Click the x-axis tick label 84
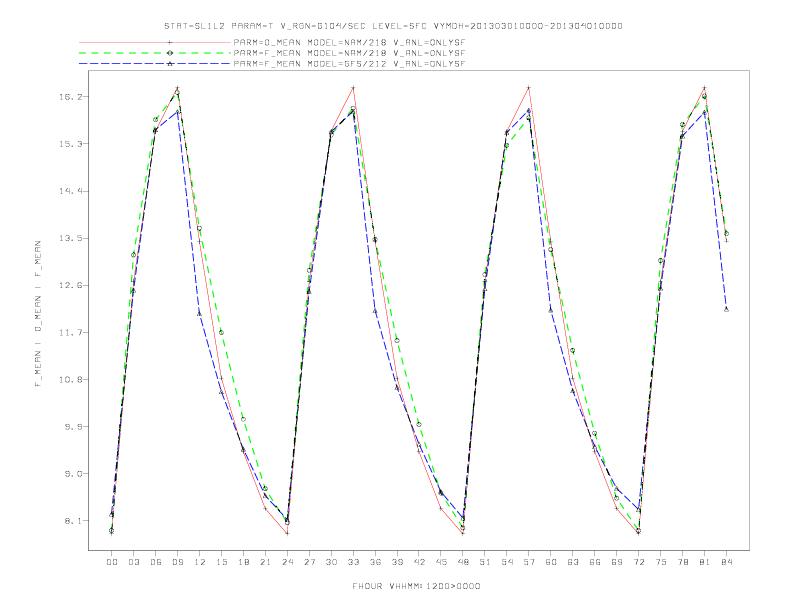This screenshot has height=612, width=792. [x=726, y=562]
